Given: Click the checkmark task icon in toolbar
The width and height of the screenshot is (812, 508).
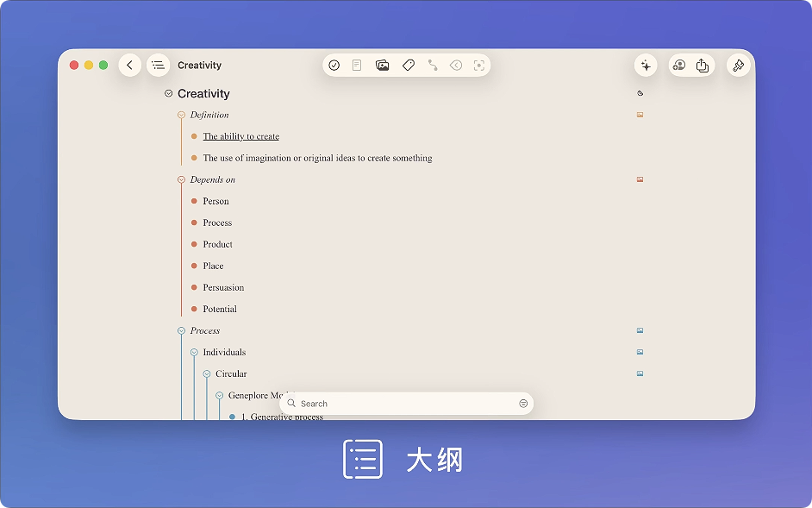Looking at the screenshot, I should [x=334, y=66].
